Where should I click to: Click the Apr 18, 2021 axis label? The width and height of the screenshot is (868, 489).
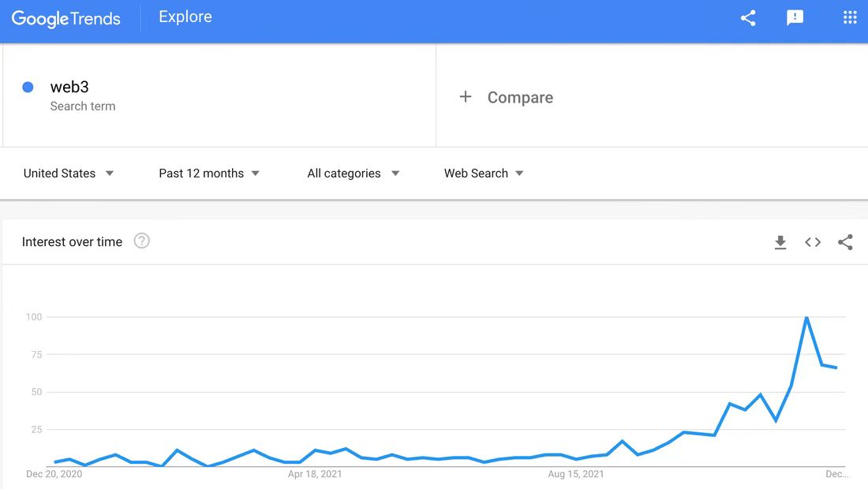pos(315,474)
